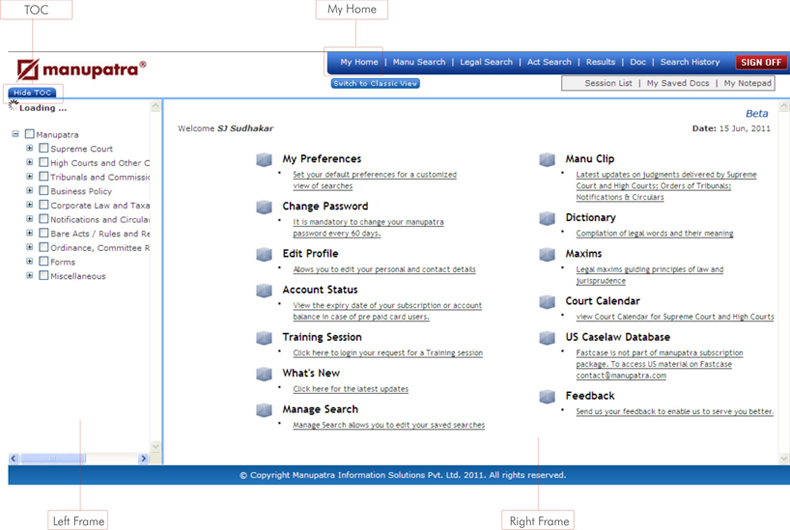Click the Change Password cube icon
Viewport: 790px width, 530px height.
tap(264, 207)
